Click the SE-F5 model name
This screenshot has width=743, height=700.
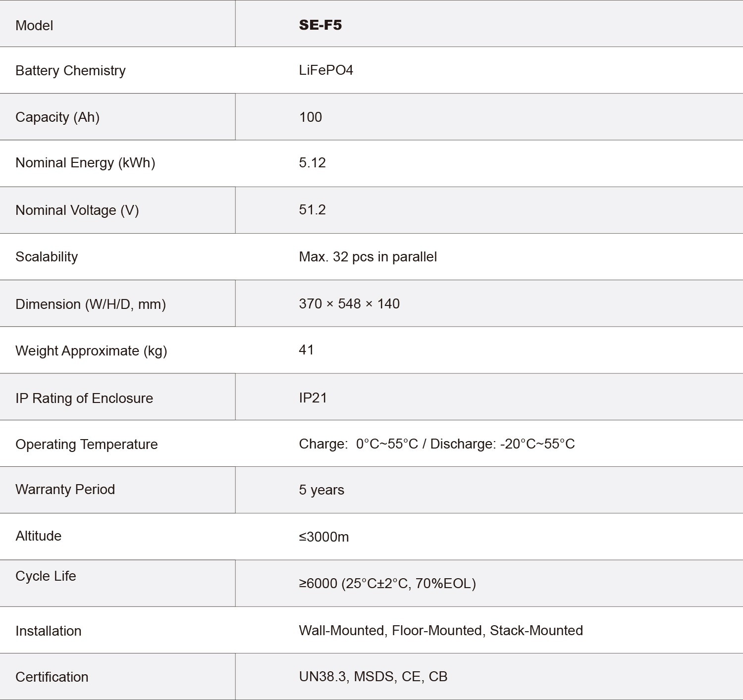click(320, 25)
